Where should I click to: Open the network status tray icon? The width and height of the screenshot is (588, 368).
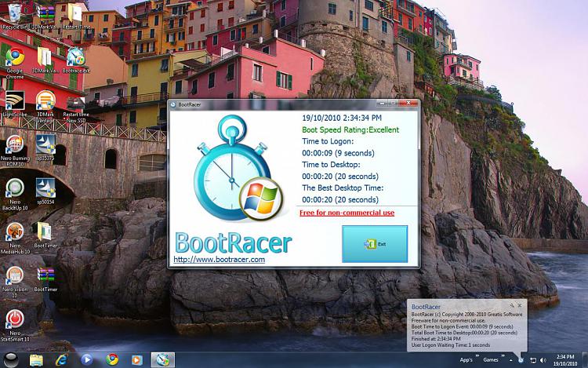(533, 360)
